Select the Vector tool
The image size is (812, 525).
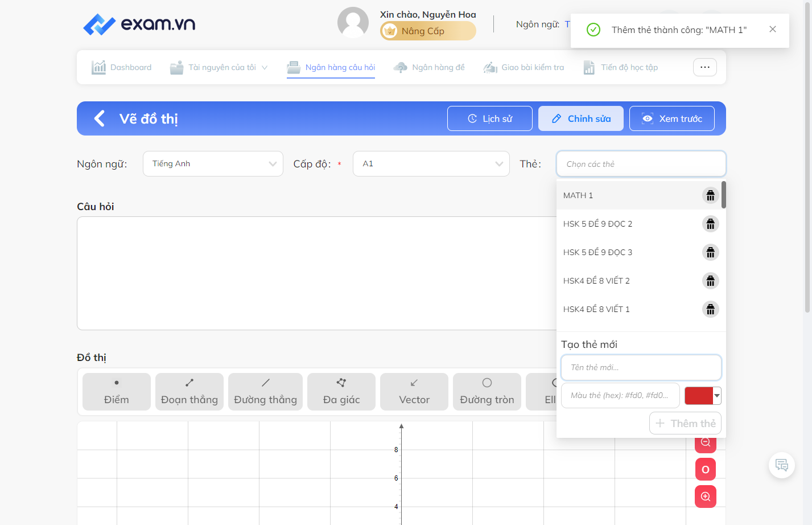414,392
